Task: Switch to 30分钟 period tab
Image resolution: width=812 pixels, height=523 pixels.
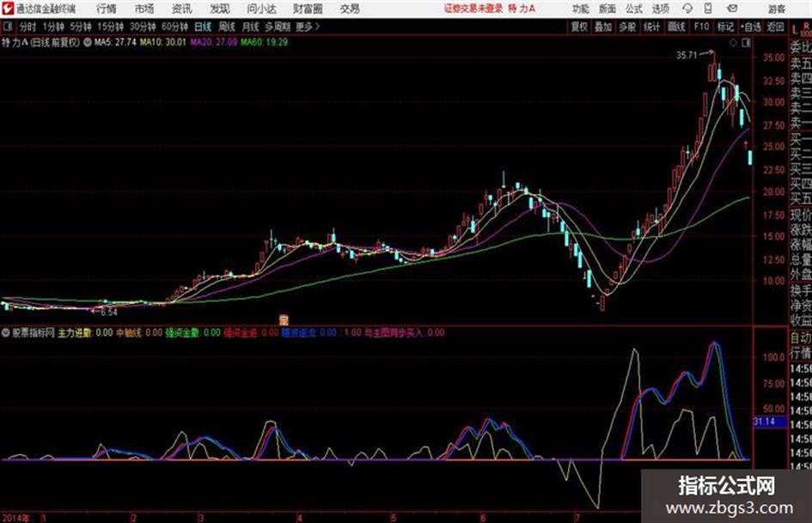Action: click(x=143, y=27)
